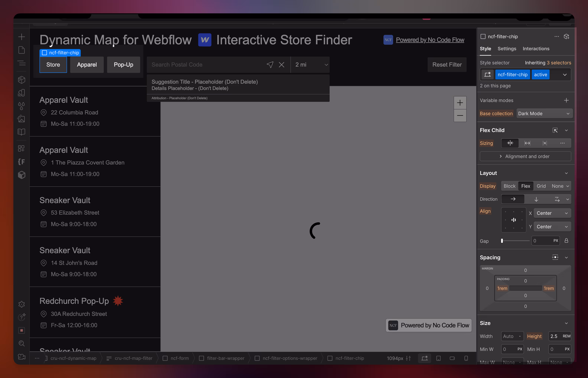Image resolution: width=588 pixels, height=378 pixels.
Task: Open the 2 mi radius dropdown
Action: coord(310,65)
